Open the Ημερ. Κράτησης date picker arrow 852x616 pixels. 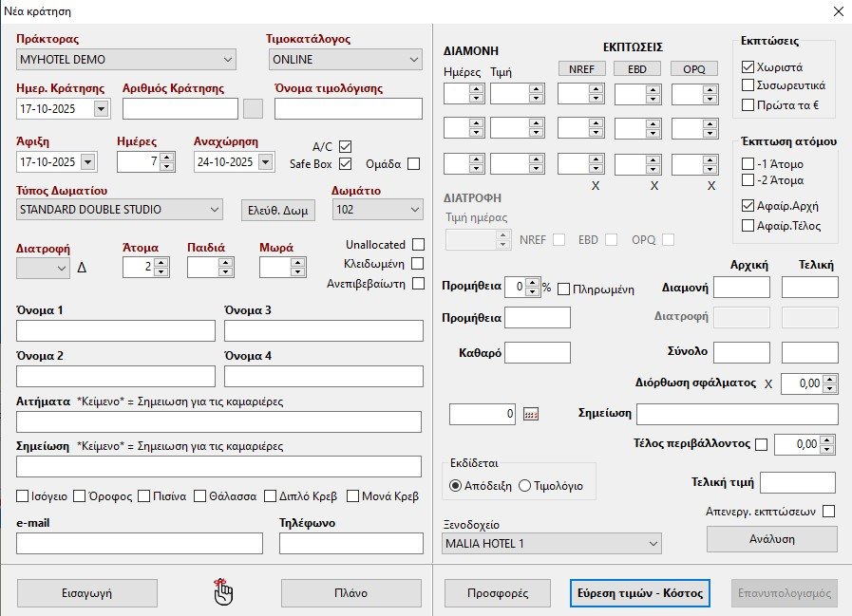(x=102, y=108)
